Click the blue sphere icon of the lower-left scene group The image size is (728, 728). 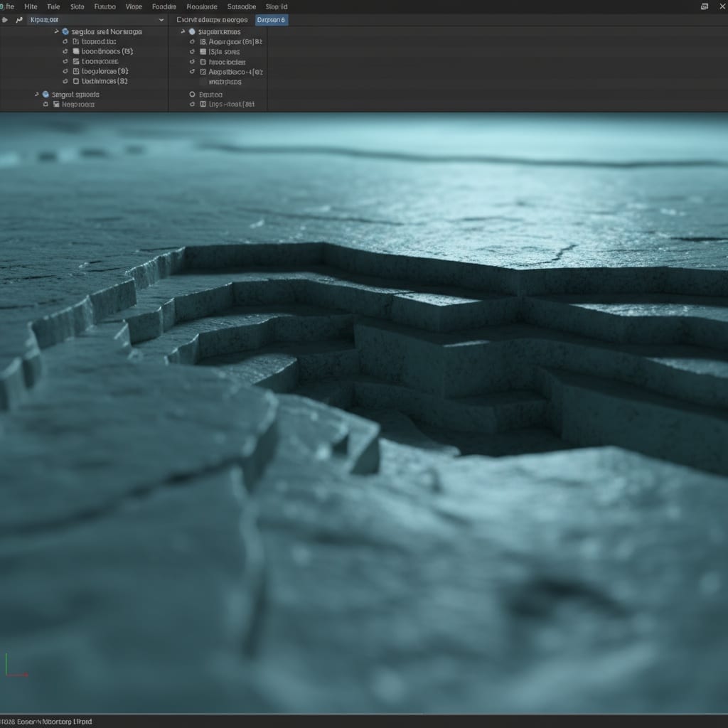tap(45, 94)
